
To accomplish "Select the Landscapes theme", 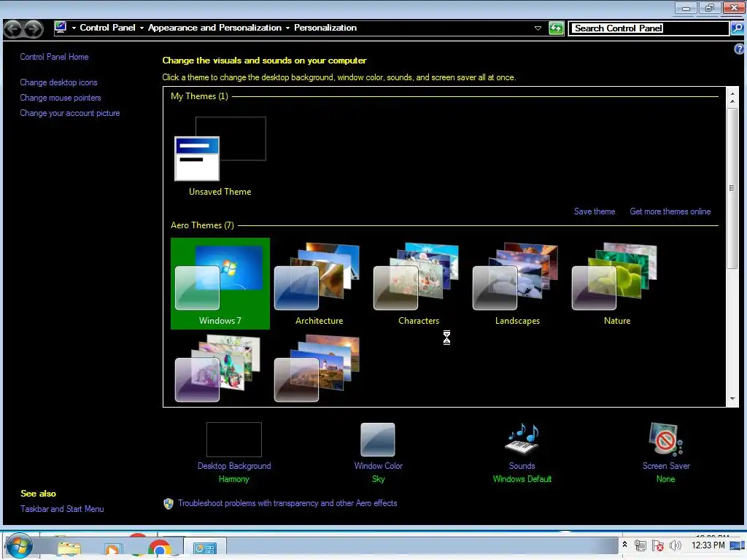I will [517, 284].
